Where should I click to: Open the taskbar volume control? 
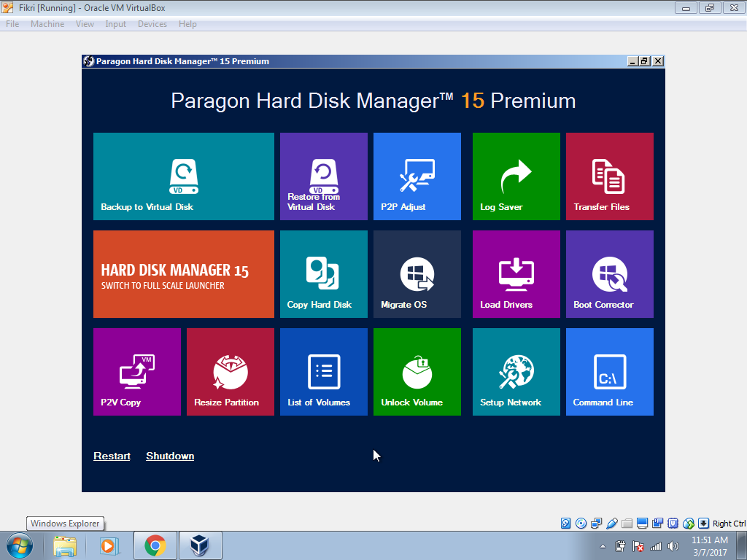click(671, 545)
